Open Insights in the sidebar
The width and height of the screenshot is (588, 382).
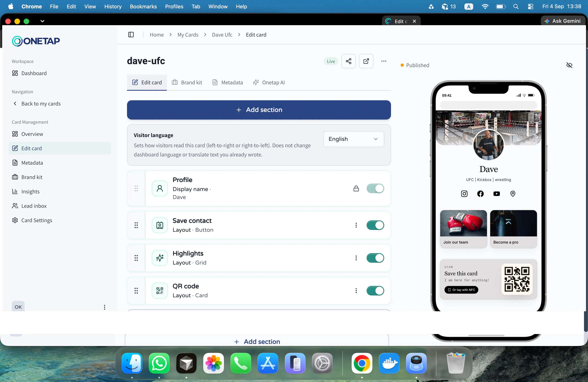coord(30,191)
